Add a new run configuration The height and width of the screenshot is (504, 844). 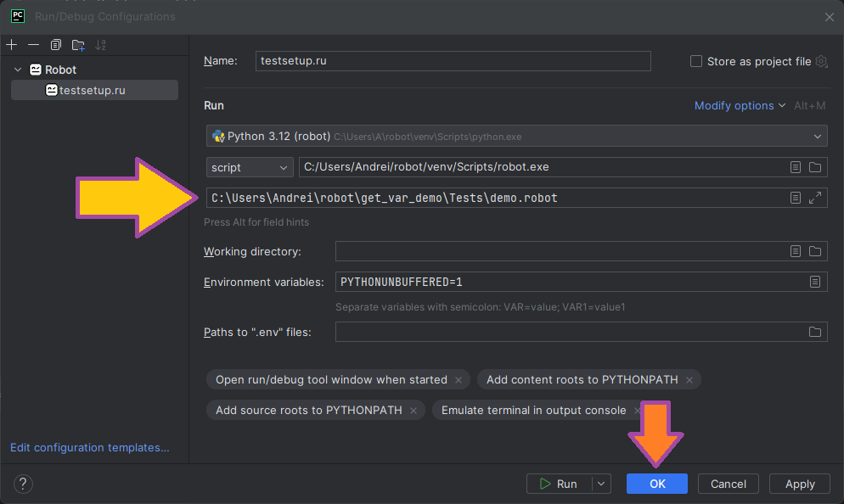click(x=11, y=45)
